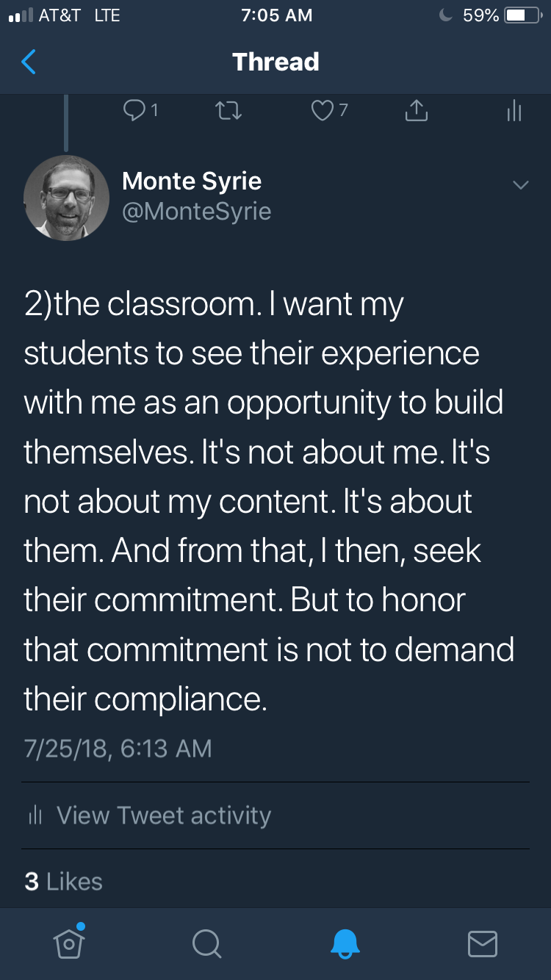The width and height of the screenshot is (551, 980).
Task: Open the @MonteSyrie handle
Action: point(196,212)
